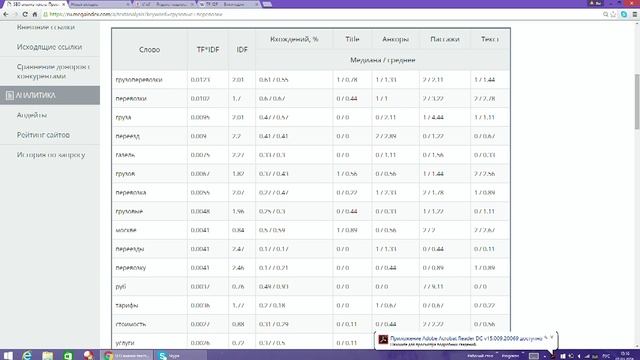The width and height of the screenshot is (640, 360).
Task: Switch to the Skype window on taskbar
Action: point(180,356)
